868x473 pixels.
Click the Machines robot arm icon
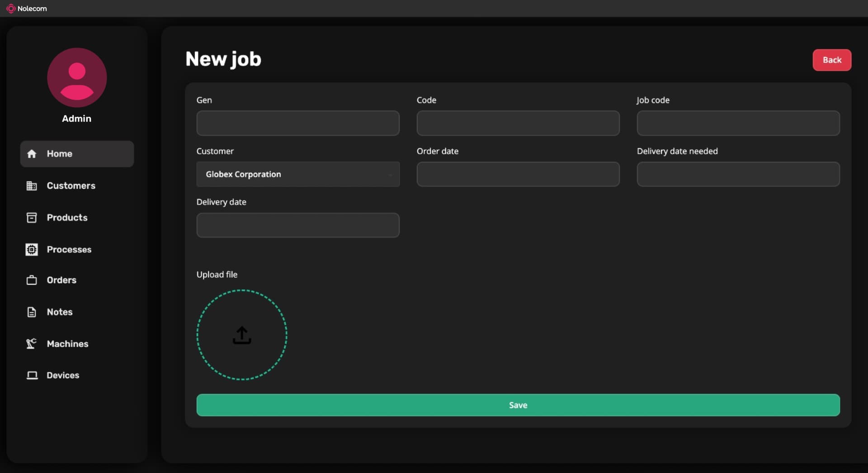[x=32, y=344]
